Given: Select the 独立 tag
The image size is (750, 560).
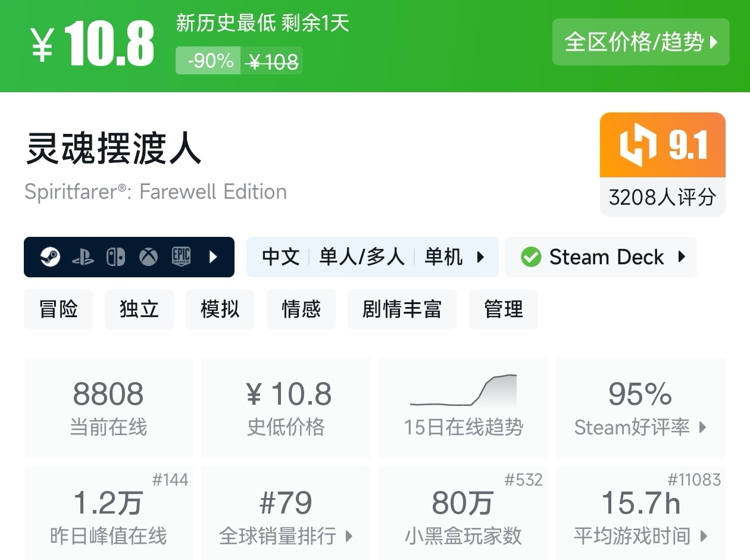Looking at the screenshot, I should 139,309.
